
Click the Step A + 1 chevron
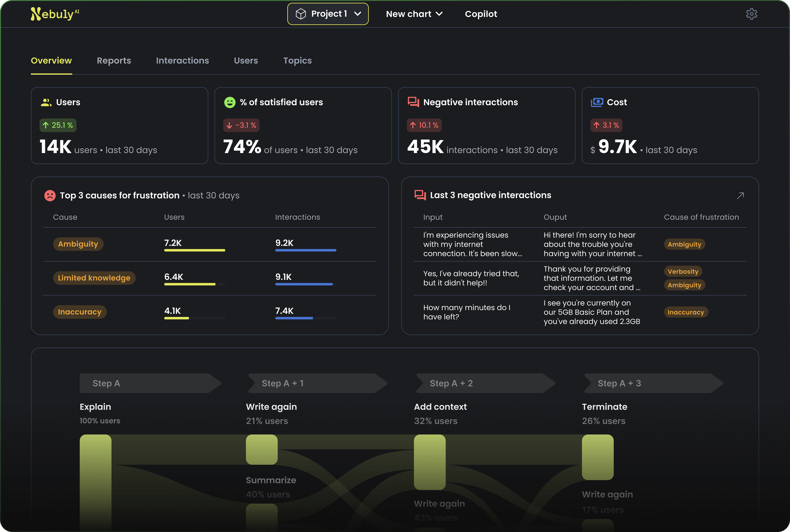(x=317, y=383)
